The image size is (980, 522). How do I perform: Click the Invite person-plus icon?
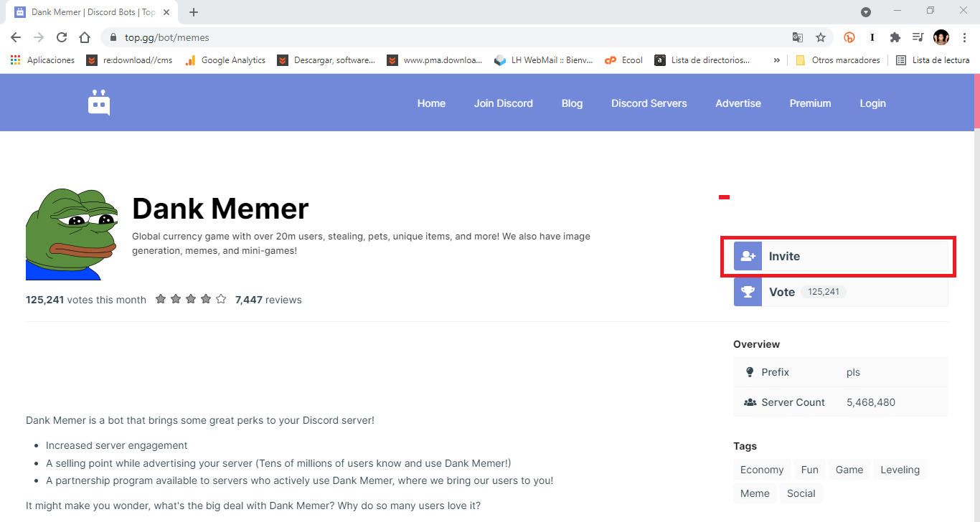(748, 256)
